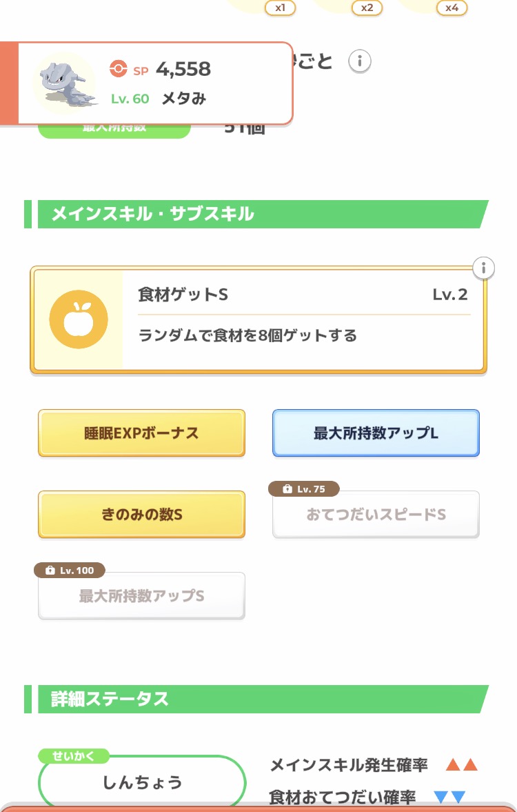
Task: Click the lock icon on Lv. 75 badge
Action: 287,489
